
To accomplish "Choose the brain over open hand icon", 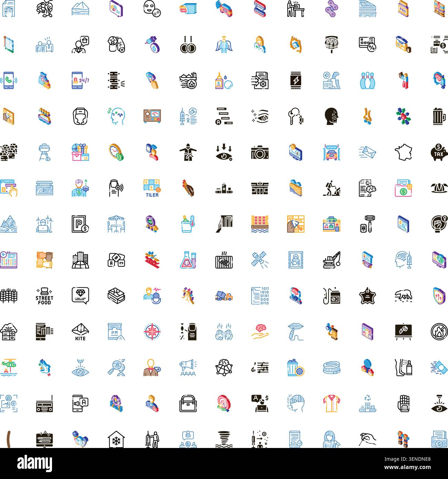I will 260,332.
